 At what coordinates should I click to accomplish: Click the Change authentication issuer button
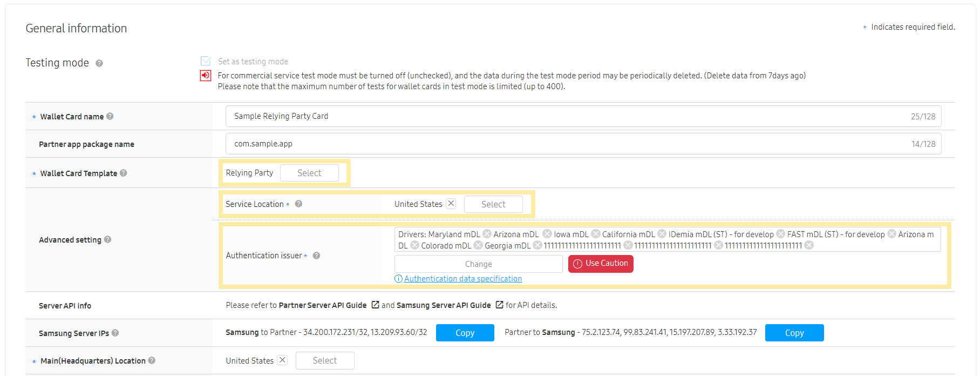478,264
